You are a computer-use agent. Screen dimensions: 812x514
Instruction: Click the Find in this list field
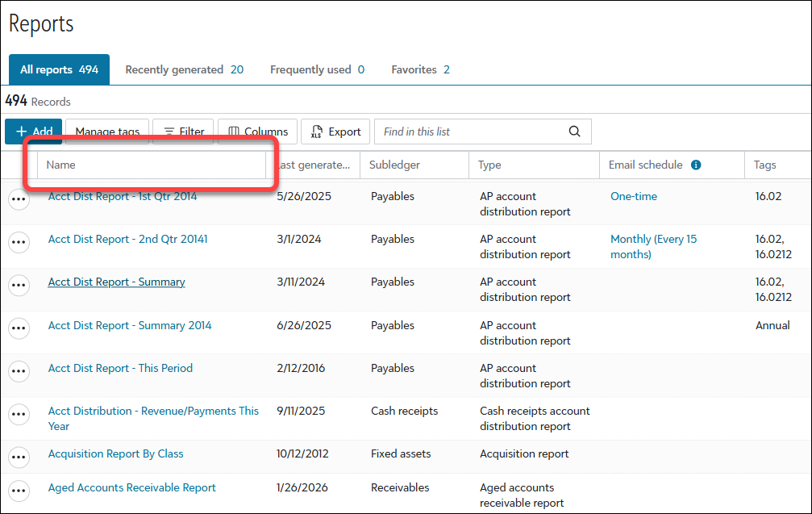pyautogui.click(x=472, y=132)
